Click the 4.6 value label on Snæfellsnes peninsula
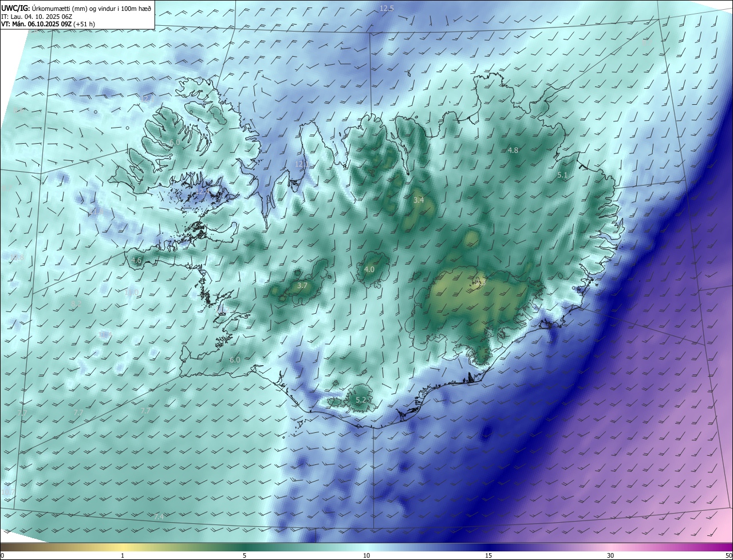Viewport: 733px width, 560px height. 136,260
